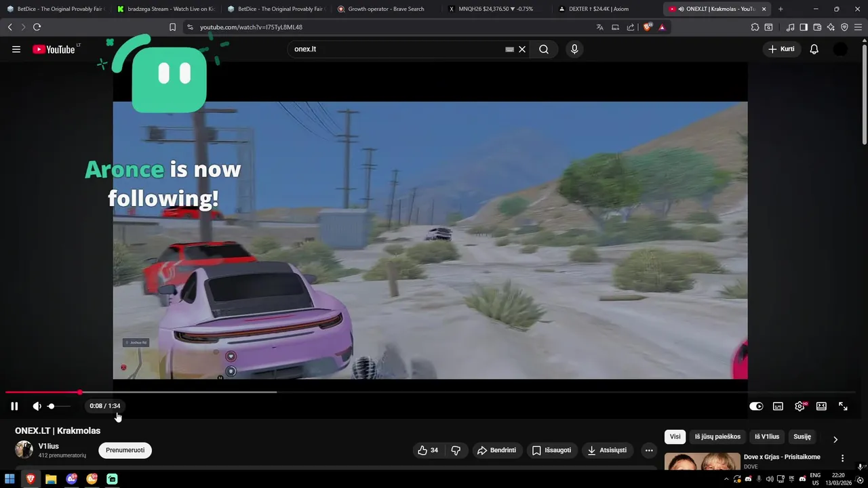
Task: Open Brave Wallet icon
Action: [x=817, y=27]
